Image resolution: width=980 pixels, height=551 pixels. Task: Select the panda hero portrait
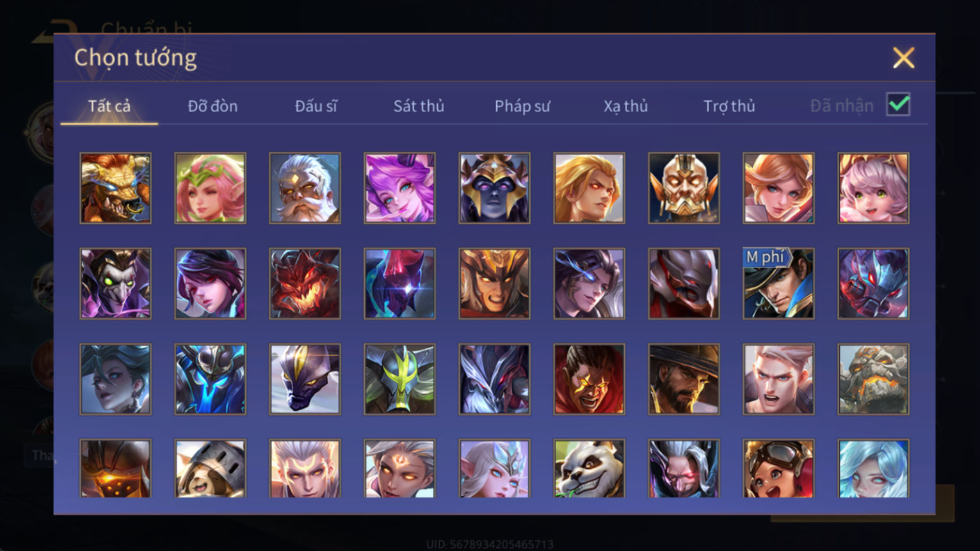click(589, 468)
